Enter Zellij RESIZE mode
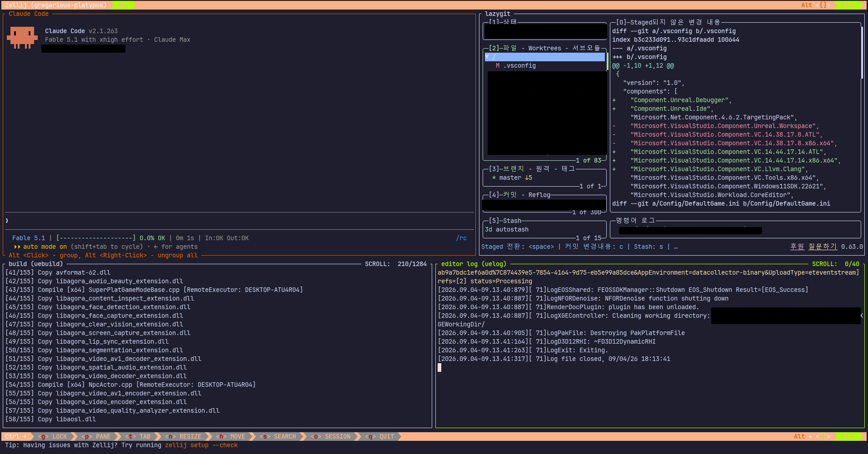868x454 pixels. pos(184,437)
